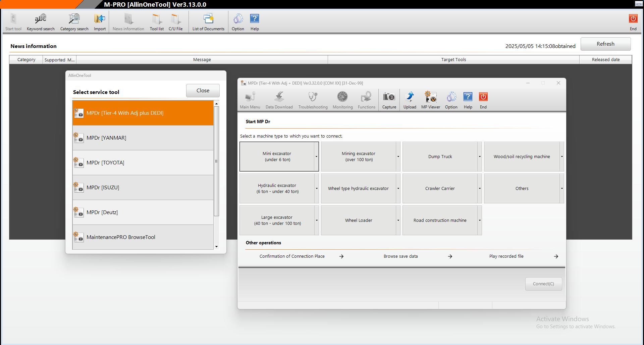
Task: Open Main Menu in the MPDr window
Action: (x=250, y=100)
